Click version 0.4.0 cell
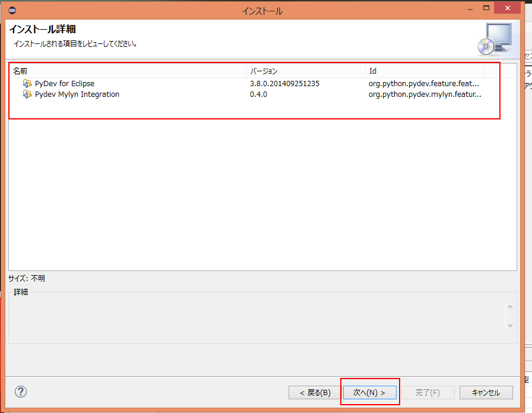The width and height of the screenshot is (532, 413). tap(258, 94)
